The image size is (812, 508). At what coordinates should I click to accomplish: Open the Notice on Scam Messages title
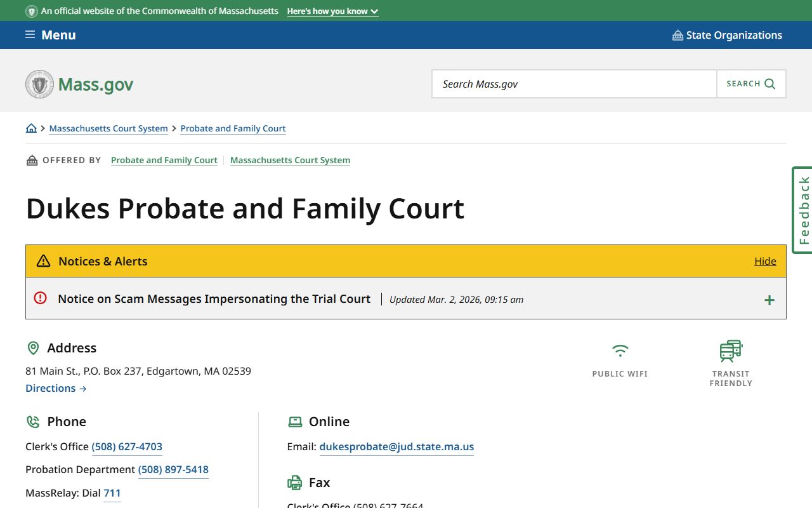(214, 298)
